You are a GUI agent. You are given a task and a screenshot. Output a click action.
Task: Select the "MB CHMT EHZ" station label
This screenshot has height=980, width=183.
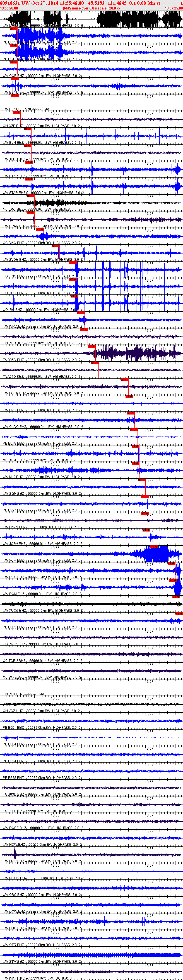click(x=14, y=461)
